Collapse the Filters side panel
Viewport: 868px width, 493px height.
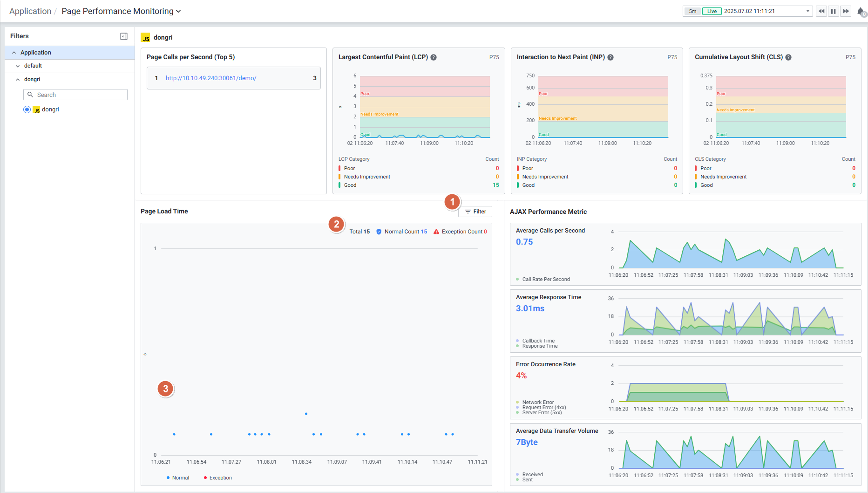click(124, 36)
